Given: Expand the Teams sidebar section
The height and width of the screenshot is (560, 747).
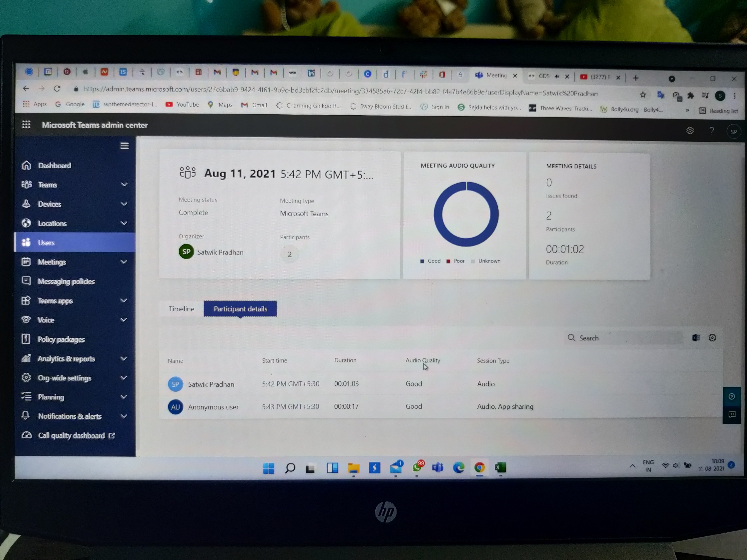Looking at the screenshot, I should tap(124, 184).
